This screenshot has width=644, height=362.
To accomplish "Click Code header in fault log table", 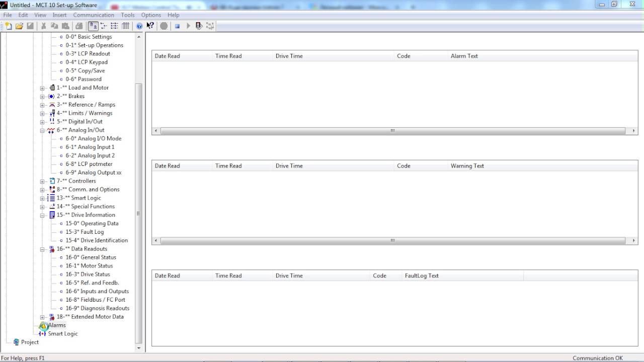I will point(379,276).
